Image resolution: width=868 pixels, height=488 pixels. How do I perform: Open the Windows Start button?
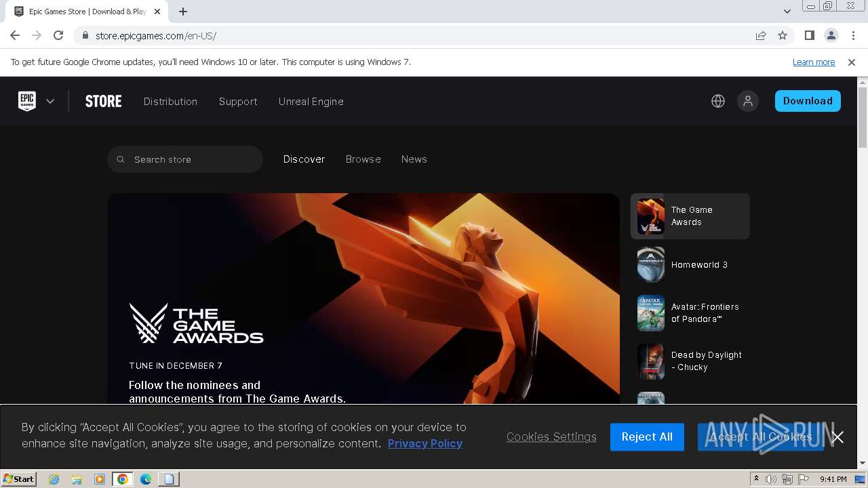click(19, 479)
